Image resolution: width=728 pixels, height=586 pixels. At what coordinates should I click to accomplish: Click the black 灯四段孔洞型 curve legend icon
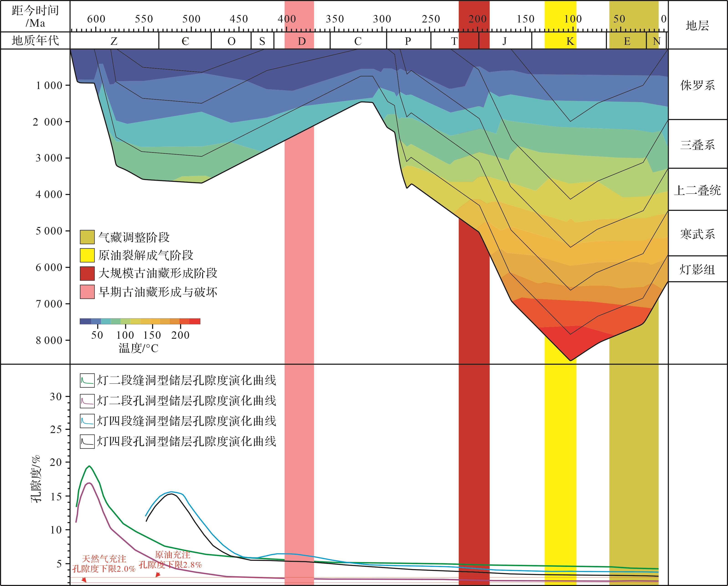coord(87,441)
